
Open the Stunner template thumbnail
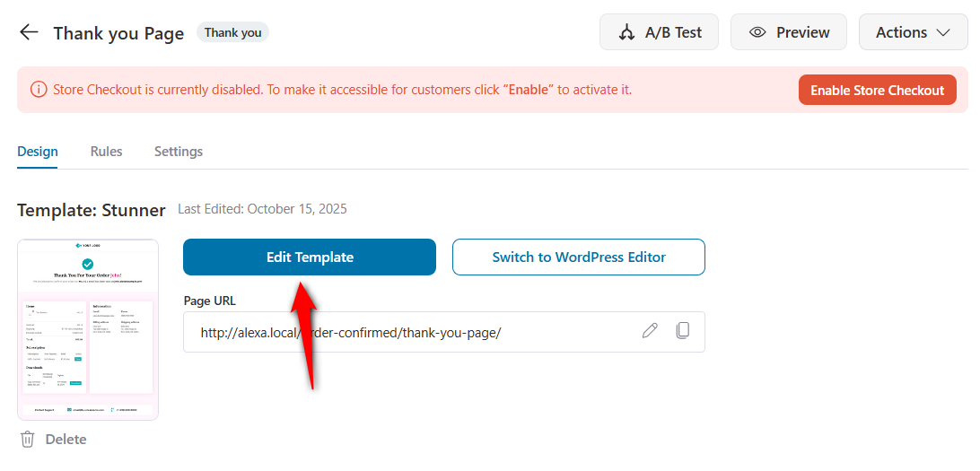point(88,329)
